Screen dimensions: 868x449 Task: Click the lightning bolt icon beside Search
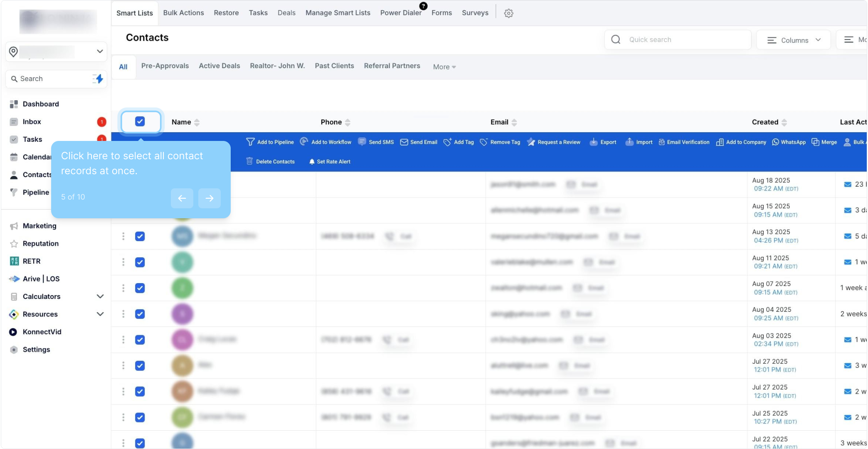click(98, 79)
